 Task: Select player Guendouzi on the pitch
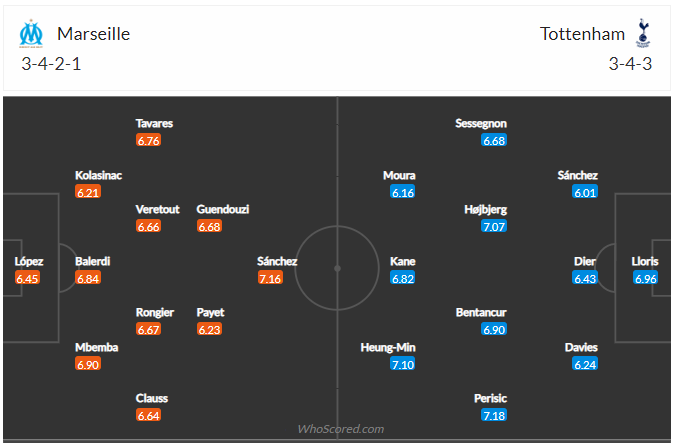(x=223, y=209)
